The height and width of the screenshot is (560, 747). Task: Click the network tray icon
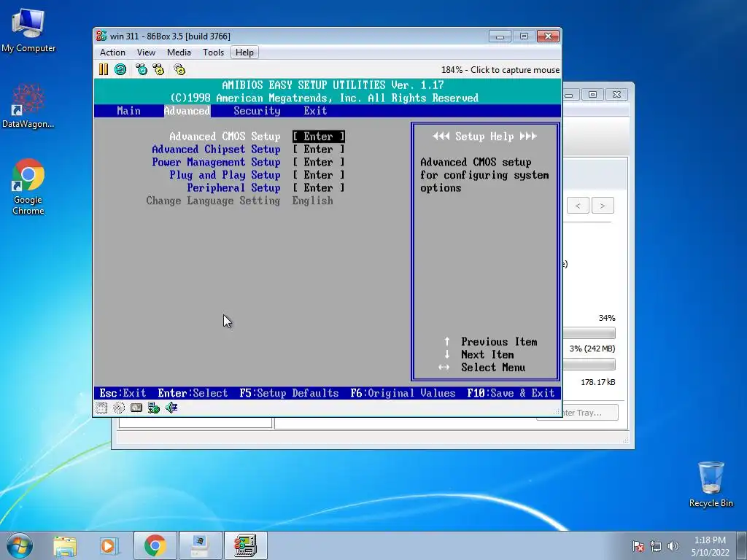click(656, 546)
